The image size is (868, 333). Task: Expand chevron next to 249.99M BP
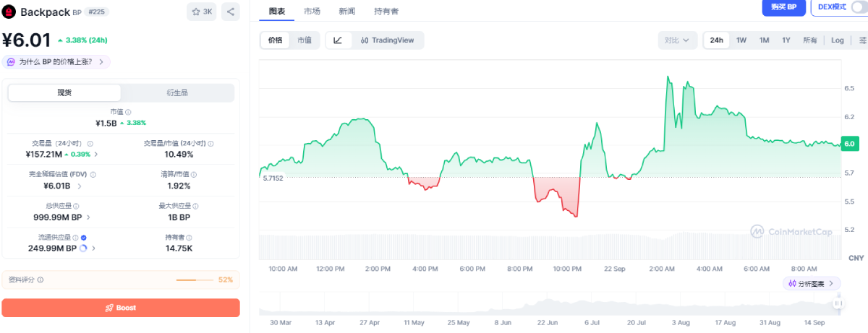pyautogui.click(x=94, y=248)
